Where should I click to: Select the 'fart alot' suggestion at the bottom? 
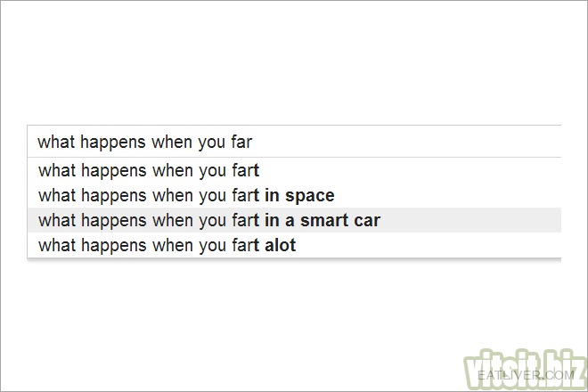(294, 245)
